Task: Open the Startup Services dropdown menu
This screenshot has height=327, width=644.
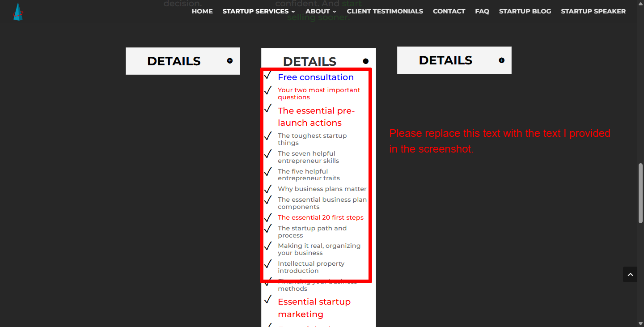Action: pyautogui.click(x=258, y=11)
